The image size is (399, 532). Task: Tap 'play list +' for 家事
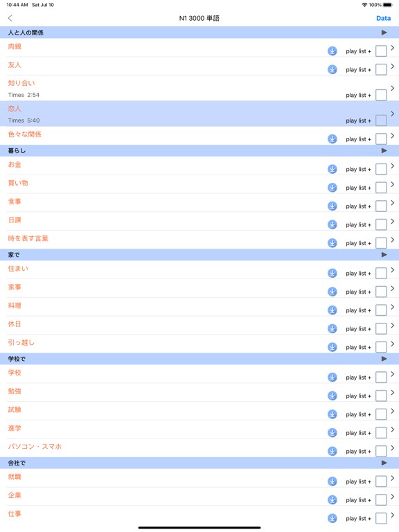(359, 292)
